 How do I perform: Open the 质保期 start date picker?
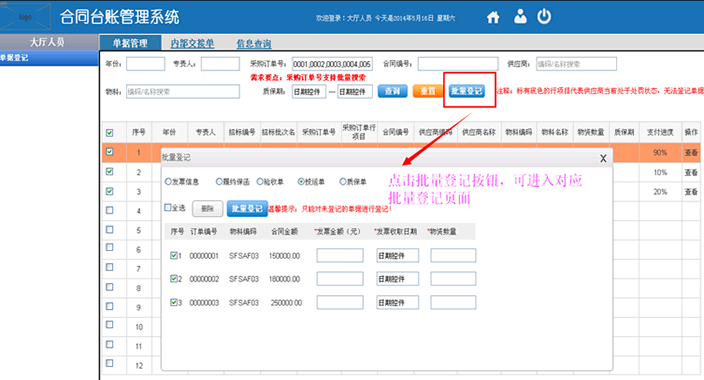[309, 92]
